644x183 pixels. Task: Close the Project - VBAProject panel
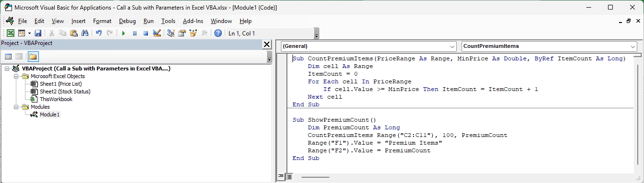pyautogui.click(x=267, y=44)
